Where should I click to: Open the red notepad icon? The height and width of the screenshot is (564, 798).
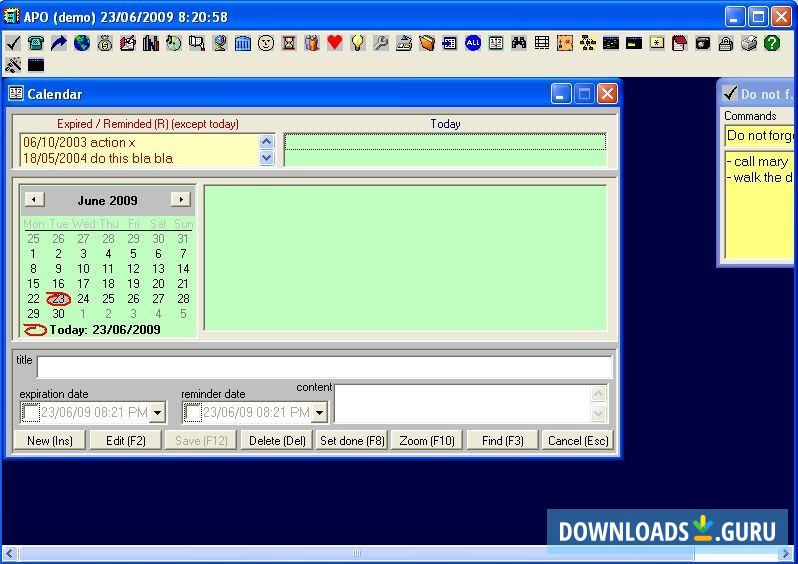tap(679, 43)
